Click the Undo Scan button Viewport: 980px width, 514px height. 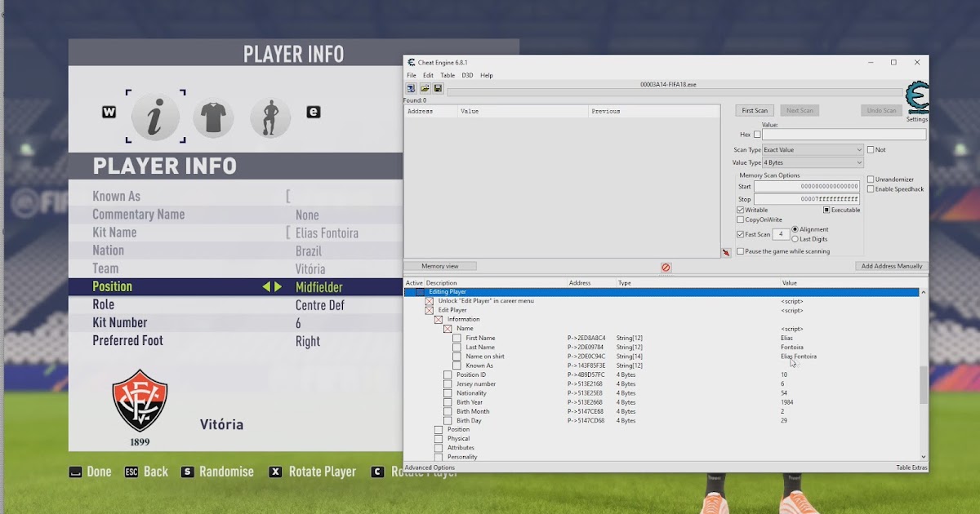tap(881, 110)
